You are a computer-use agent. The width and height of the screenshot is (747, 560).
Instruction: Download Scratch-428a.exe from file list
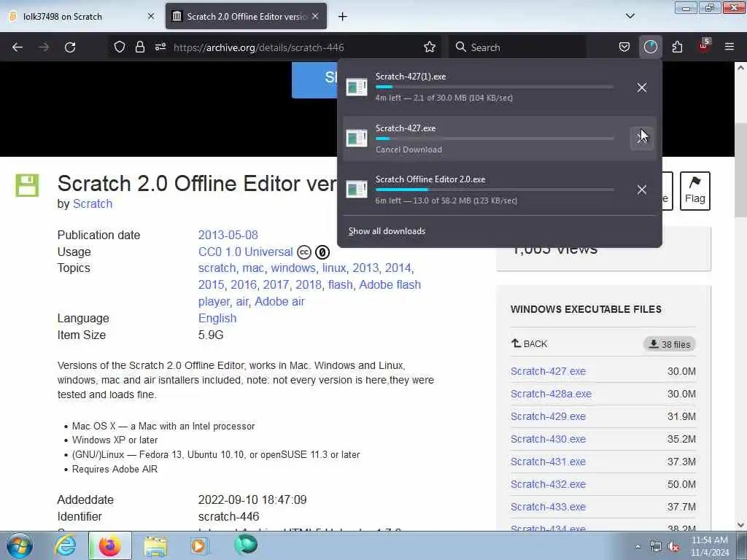[x=551, y=394]
